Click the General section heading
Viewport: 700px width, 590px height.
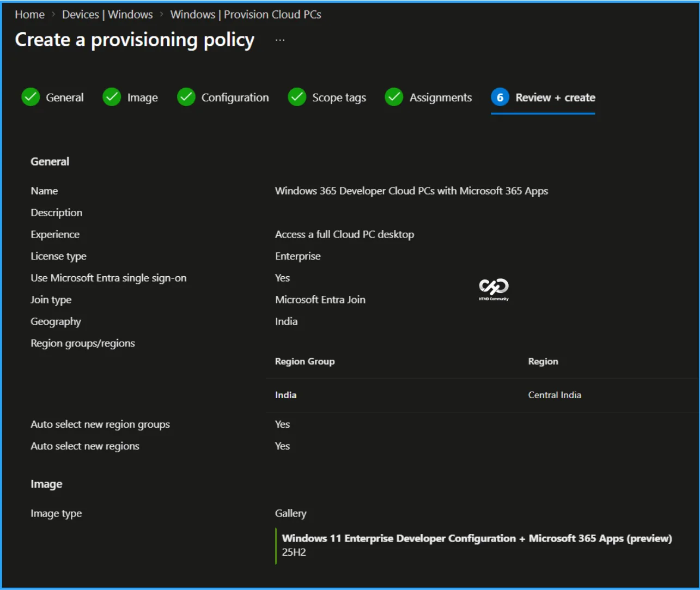coord(50,161)
